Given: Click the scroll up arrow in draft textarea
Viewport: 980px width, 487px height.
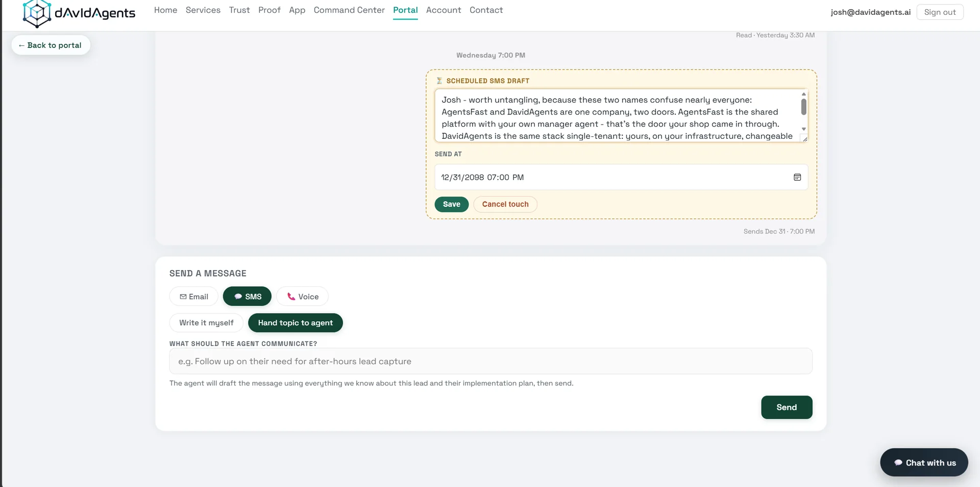Looking at the screenshot, I should [x=803, y=94].
